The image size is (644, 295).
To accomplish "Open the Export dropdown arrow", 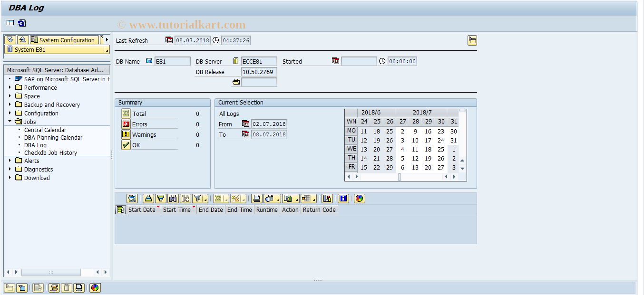I will coord(296,199).
